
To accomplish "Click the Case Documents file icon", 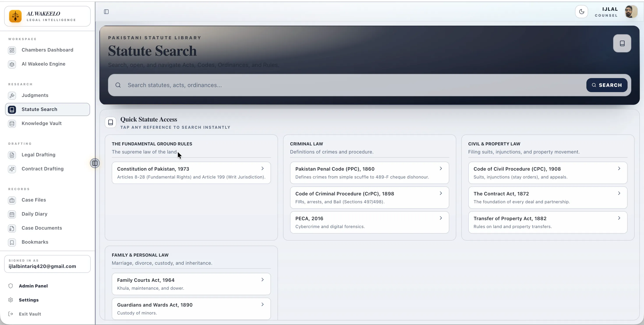I will click(12, 229).
